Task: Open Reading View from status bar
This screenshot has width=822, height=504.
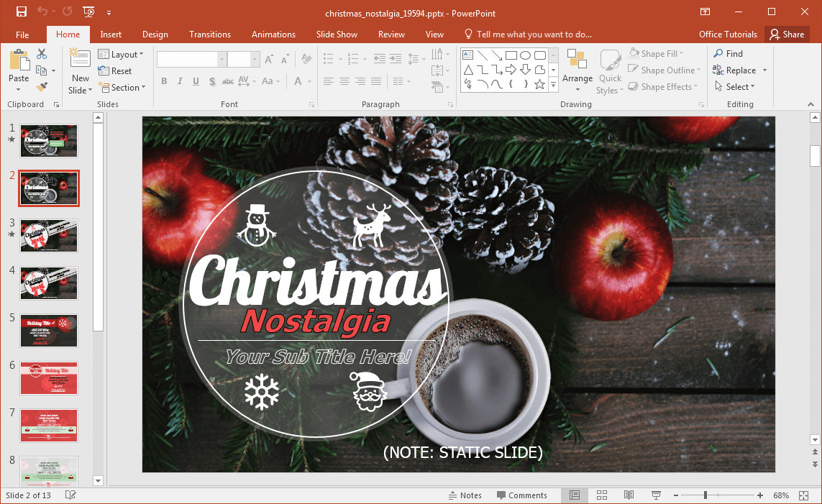Action: (x=629, y=495)
